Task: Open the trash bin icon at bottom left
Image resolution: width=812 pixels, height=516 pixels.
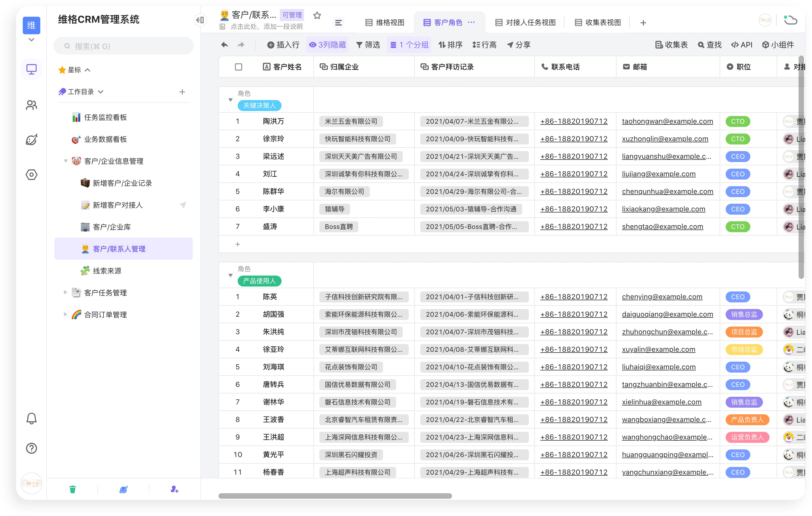Action: (x=72, y=489)
